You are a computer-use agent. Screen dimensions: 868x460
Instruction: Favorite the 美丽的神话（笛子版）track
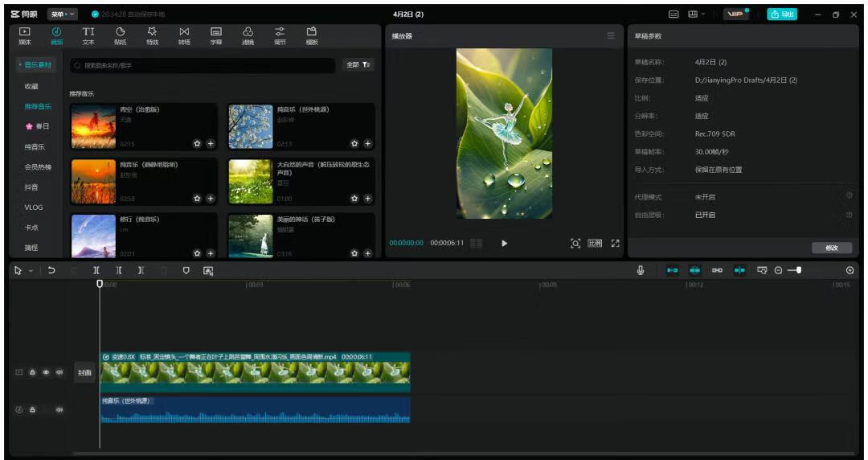tap(354, 253)
